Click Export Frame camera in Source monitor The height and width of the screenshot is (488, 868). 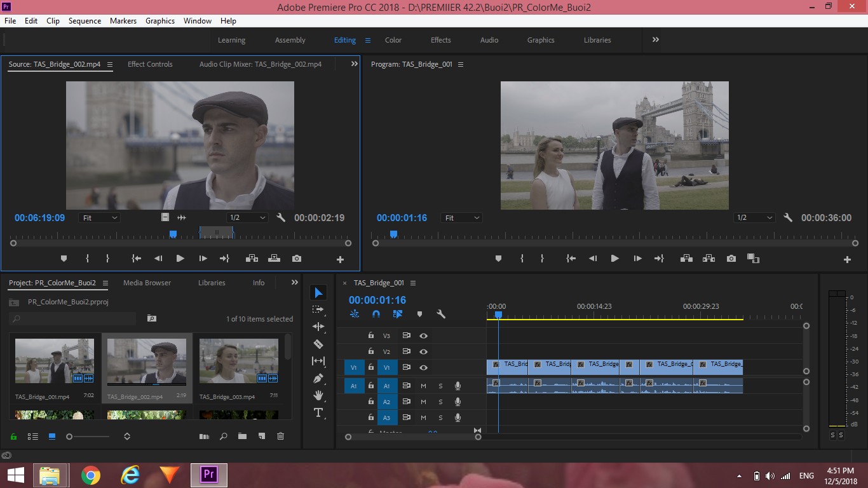pos(297,259)
